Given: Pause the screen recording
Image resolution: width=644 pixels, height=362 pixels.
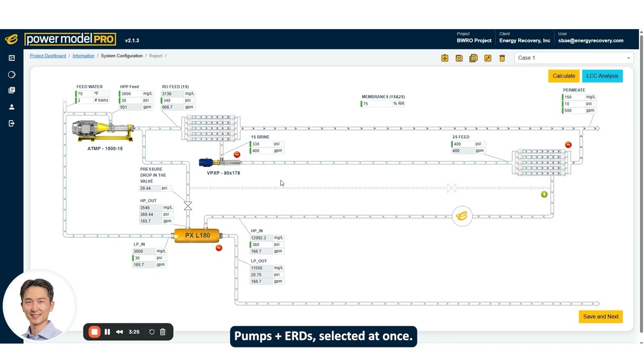Looking at the screenshot, I should pos(107,332).
